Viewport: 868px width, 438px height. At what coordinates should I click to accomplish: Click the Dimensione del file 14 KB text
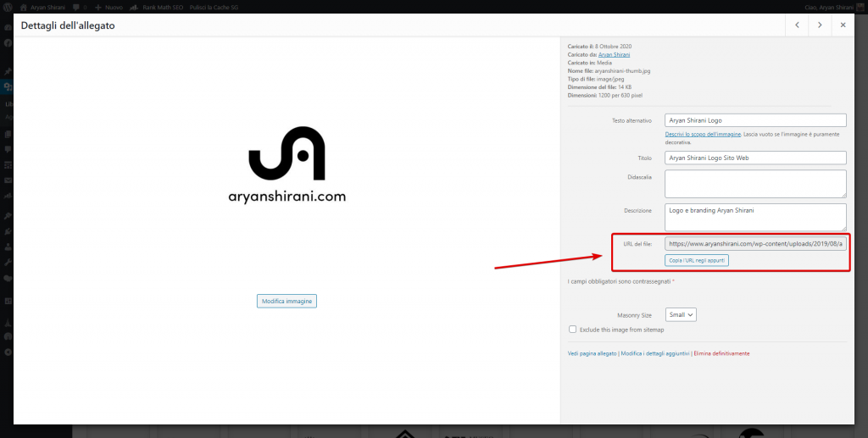click(x=600, y=87)
